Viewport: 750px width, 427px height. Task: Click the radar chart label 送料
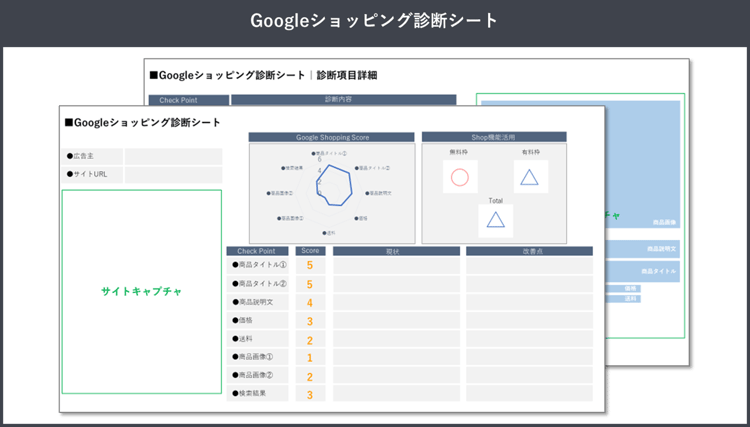click(329, 233)
